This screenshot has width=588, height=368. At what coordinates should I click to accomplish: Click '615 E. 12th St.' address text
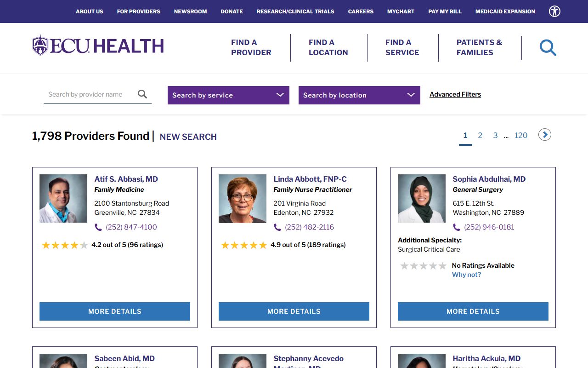(x=474, y=203)
